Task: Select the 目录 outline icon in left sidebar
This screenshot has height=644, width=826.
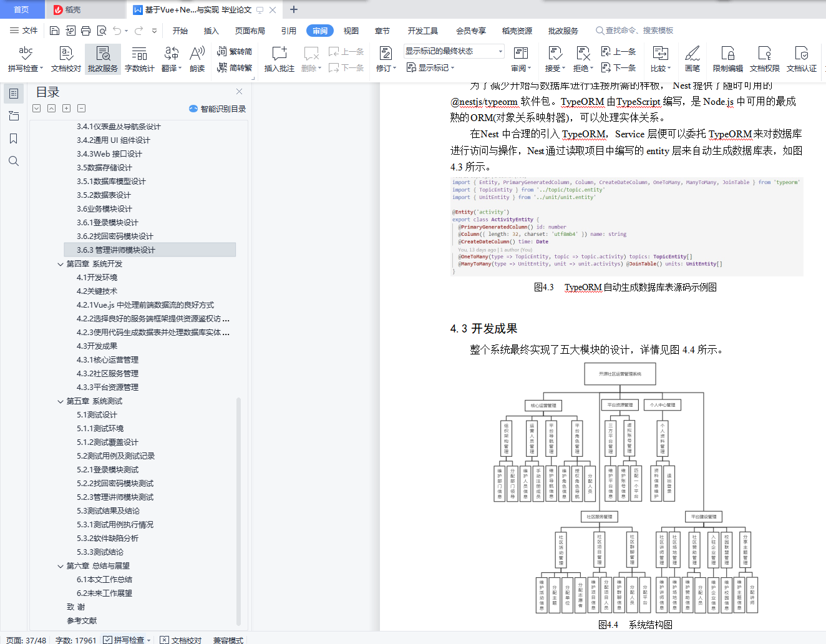Action: click(x=14, y=94)
